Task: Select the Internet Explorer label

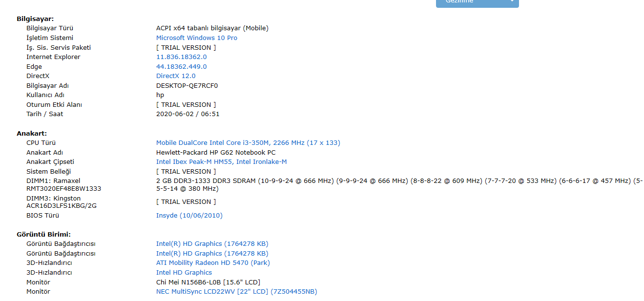Action: pyautogui.click(x=53, y=57)
